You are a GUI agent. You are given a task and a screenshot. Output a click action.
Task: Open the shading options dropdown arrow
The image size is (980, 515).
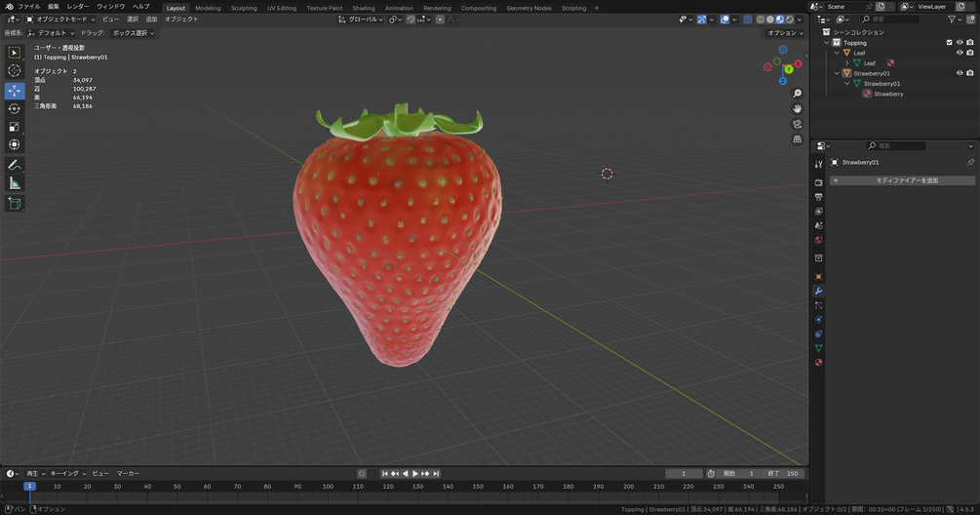coord(800,20)
